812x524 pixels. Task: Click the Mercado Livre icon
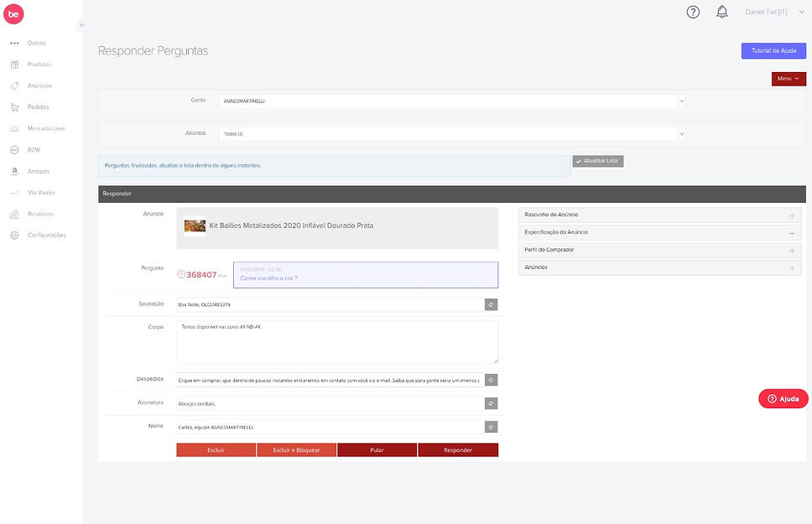point(14,128)
